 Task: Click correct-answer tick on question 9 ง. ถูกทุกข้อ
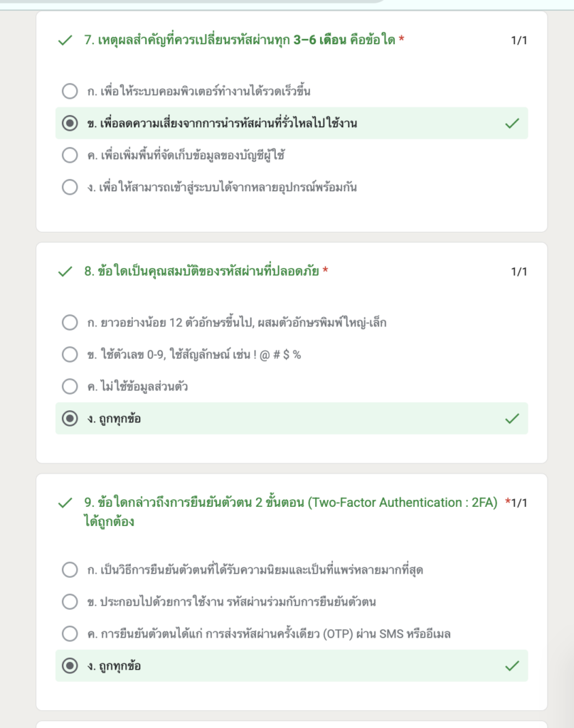coord(512,666)
